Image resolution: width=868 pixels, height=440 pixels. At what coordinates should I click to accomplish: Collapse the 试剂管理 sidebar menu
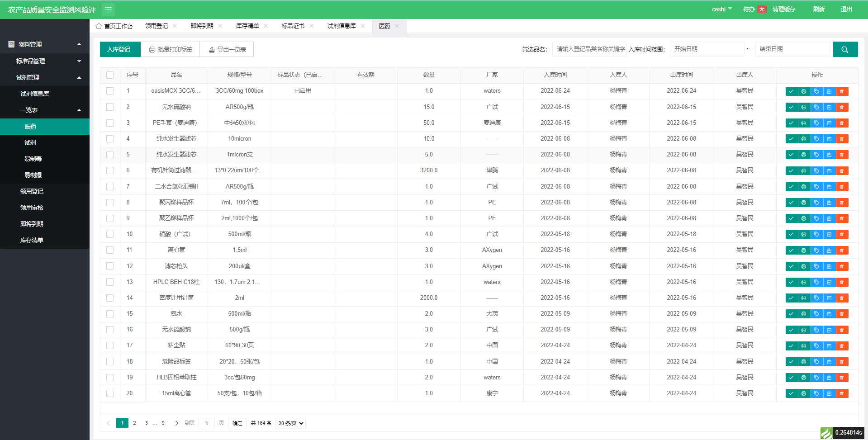tap(45, 77)
